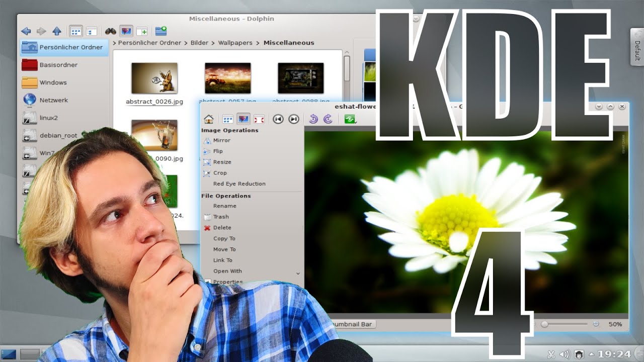Click the Persönlicher Ordner breadcrumb
The image size is (644, 362).
(x=149, y=43)
